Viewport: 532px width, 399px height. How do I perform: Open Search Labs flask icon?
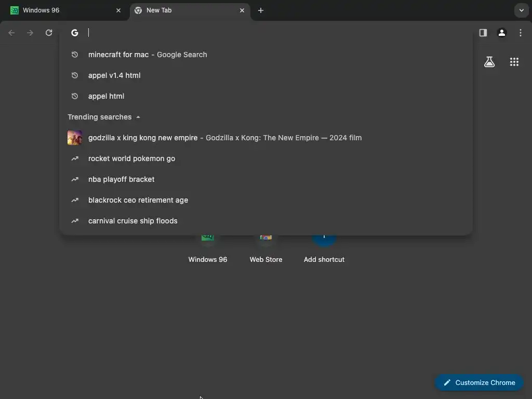coord(489,62)
